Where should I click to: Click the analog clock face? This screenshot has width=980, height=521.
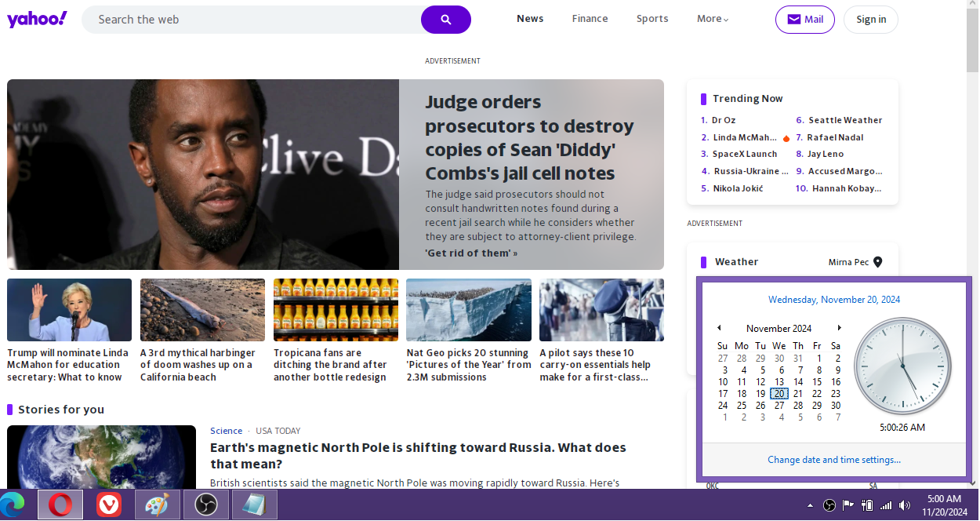(902, 366)
